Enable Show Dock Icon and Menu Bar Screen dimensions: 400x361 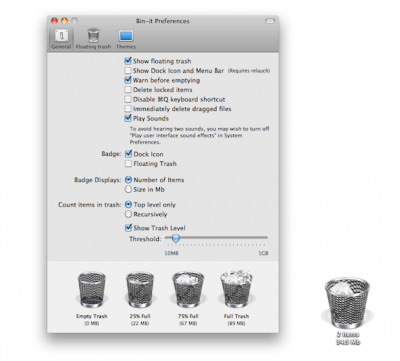(128, 71)
